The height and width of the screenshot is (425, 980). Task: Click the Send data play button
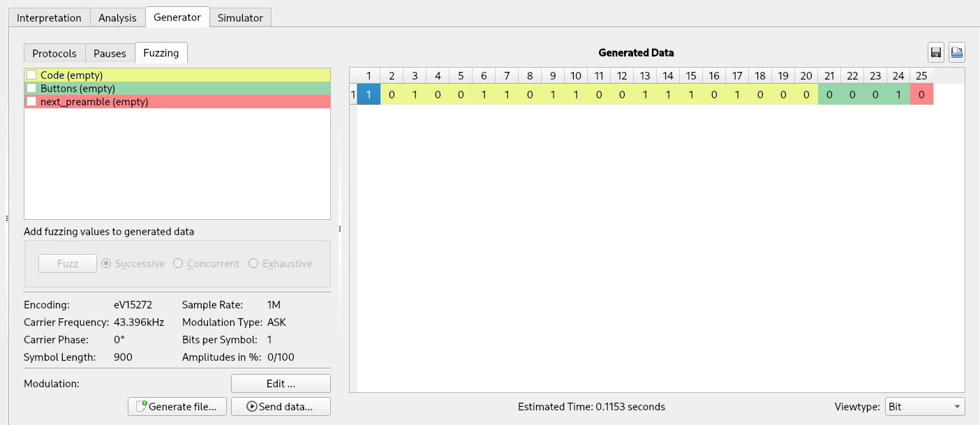click(x=281, y=407)
